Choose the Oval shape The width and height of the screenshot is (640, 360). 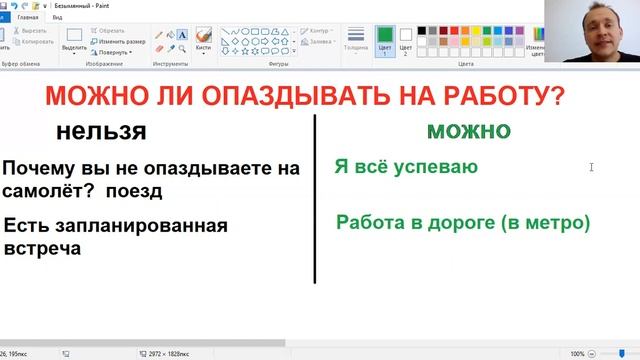[x=245, y=32]
